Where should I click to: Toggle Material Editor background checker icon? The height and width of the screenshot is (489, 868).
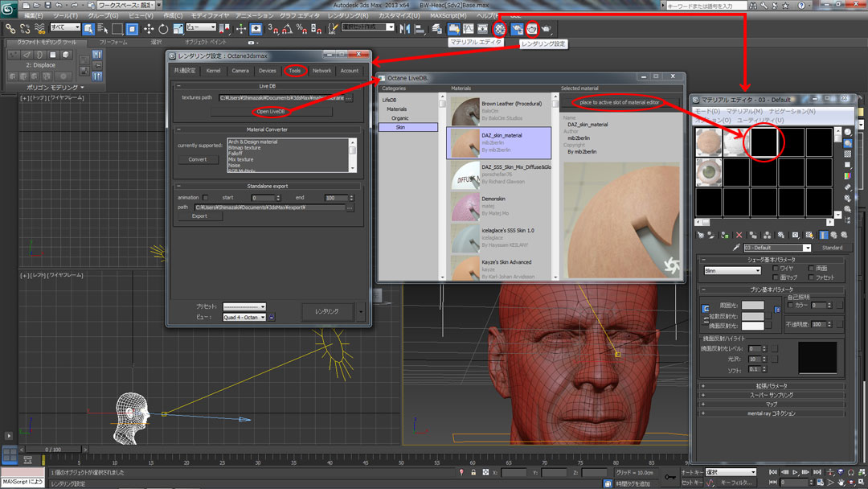click(x=848, y=154)
